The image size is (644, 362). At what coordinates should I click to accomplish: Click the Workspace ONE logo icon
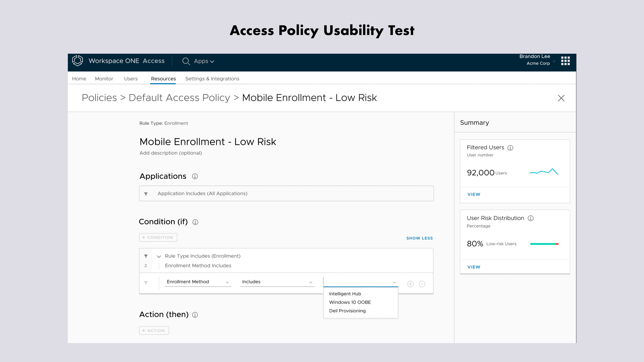tap(77, 61)
